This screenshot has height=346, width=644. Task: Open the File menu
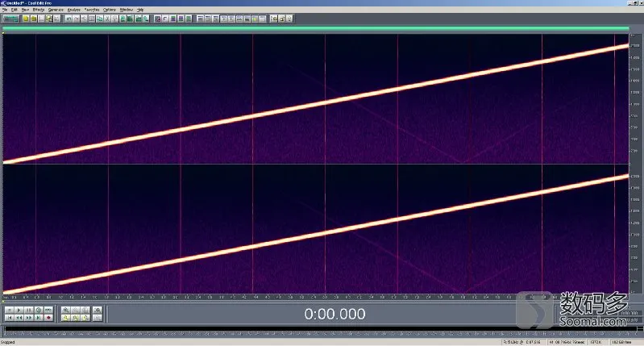(x=5, y=10)
